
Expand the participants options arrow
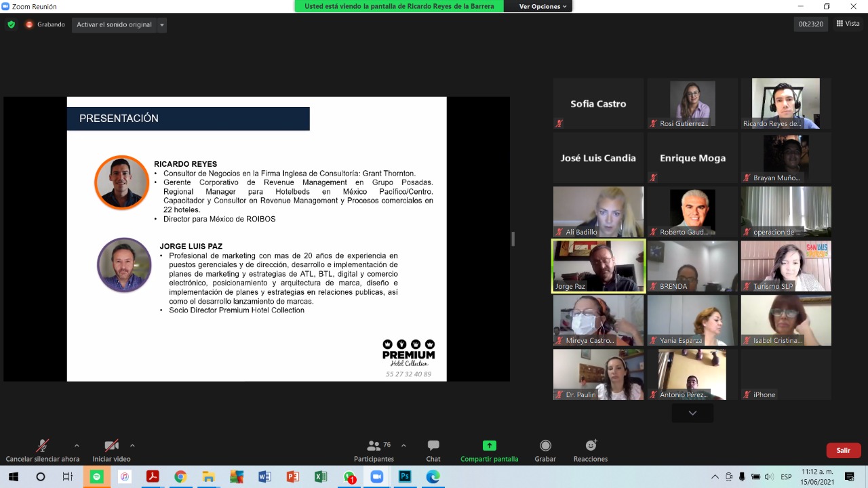click(x=403, y=445)
